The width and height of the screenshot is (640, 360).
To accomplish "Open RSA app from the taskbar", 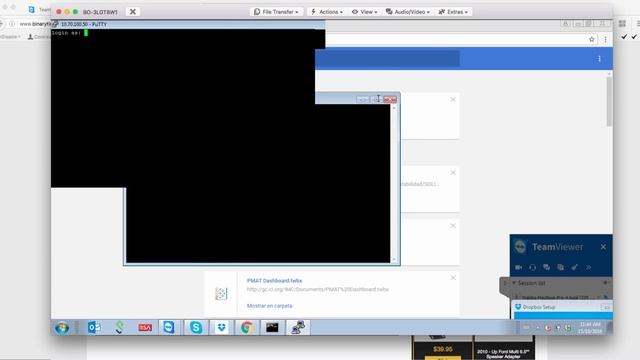I will coord(144,327).
